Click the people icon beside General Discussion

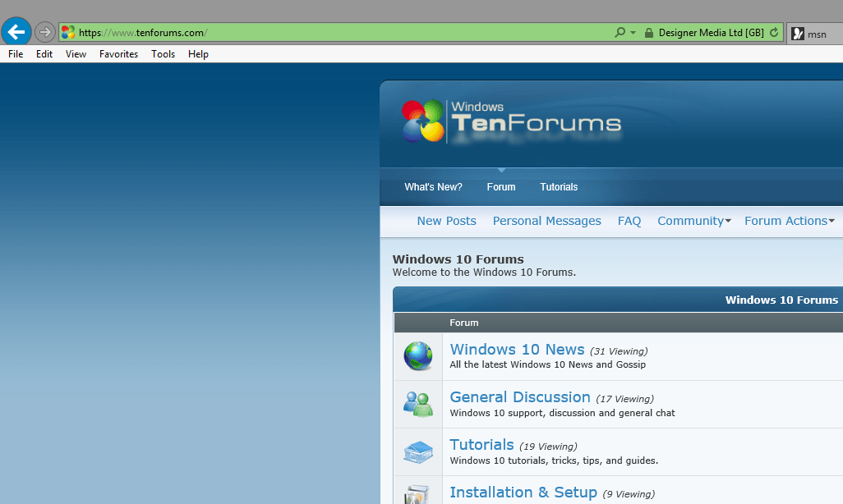point(417,404)
